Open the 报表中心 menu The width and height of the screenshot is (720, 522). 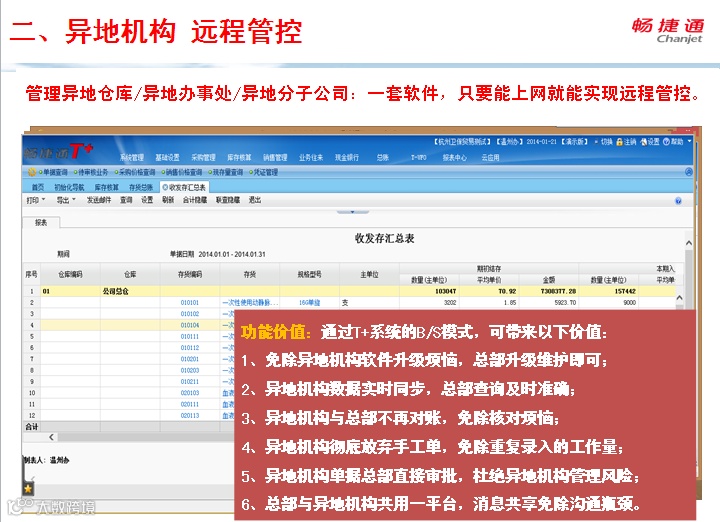[455, 157]
